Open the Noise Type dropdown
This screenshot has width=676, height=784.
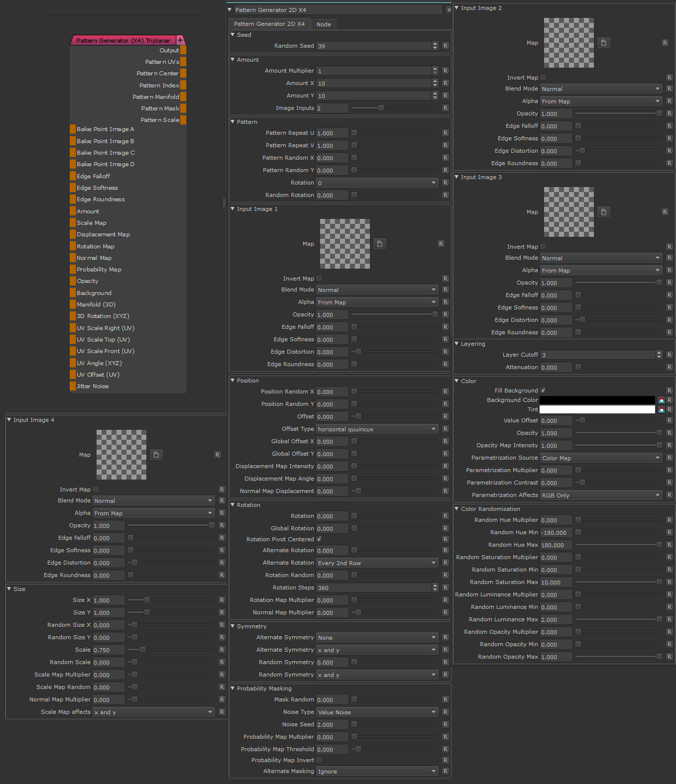pyautogui.click(x=377, y=712)
